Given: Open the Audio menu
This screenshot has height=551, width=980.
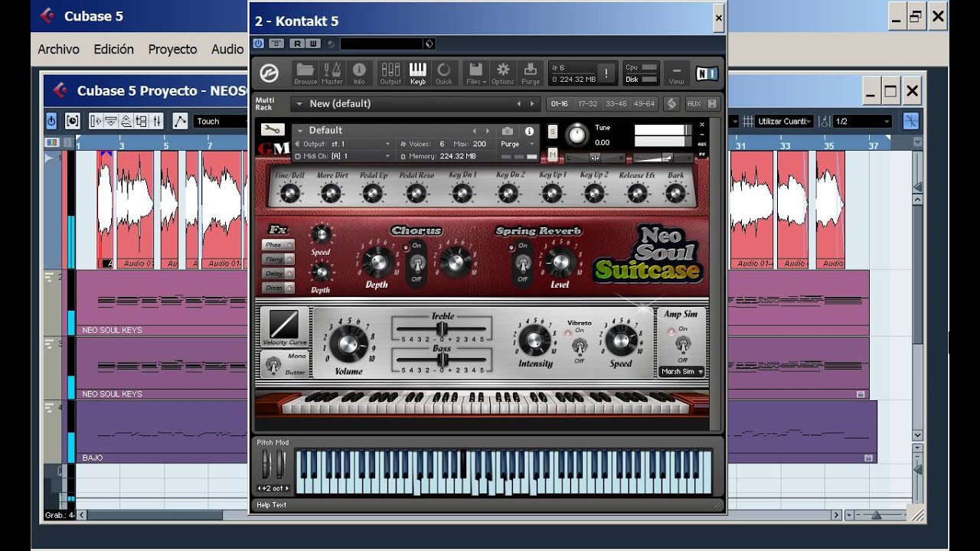Looking at the screenshot, I should (227, 49).
